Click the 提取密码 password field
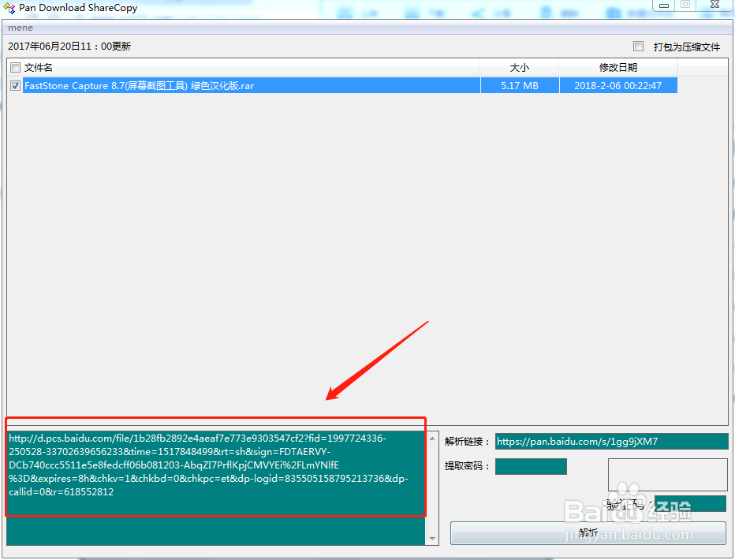Screen dimensions: 735x560 [x=530, y=466]
